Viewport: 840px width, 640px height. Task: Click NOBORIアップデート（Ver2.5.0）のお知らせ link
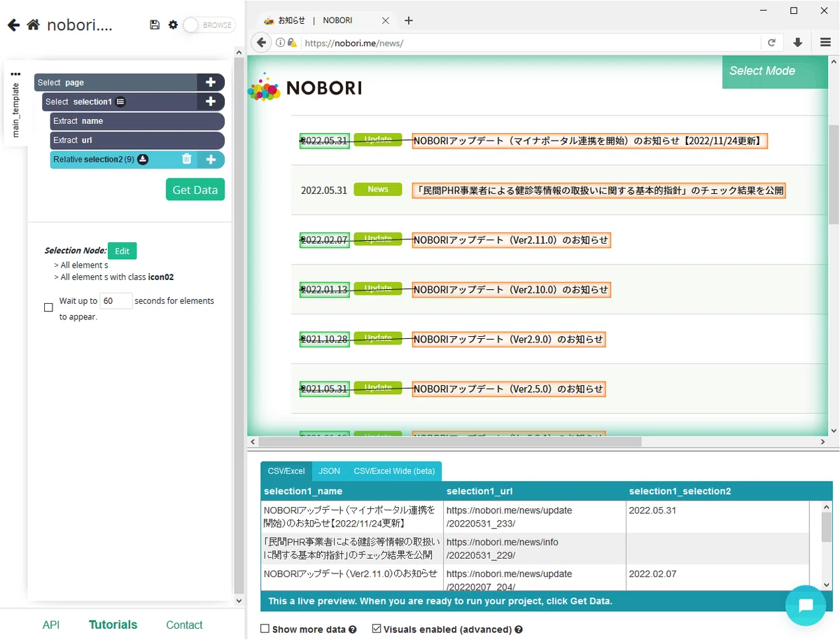tap(508, 389)
